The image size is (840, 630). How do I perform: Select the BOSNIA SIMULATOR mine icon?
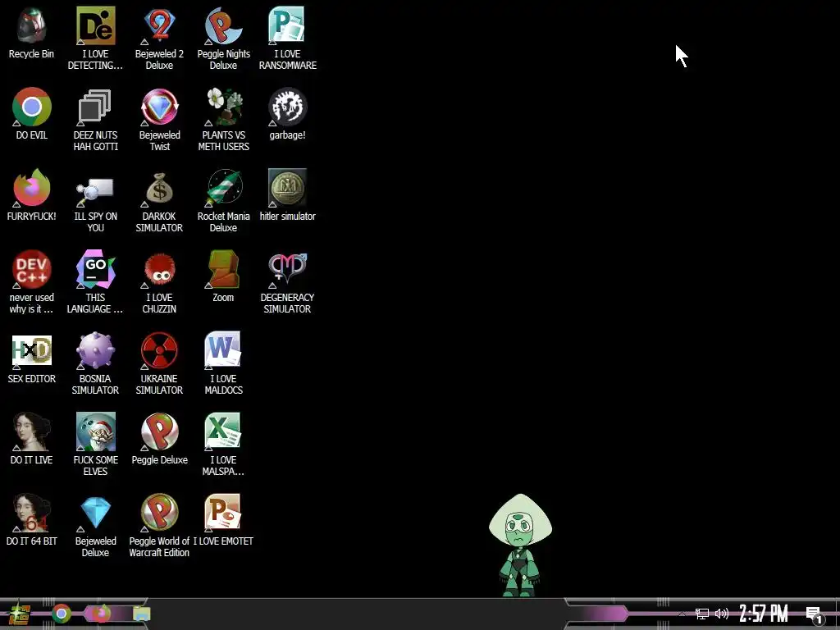(x=95, y=350)
